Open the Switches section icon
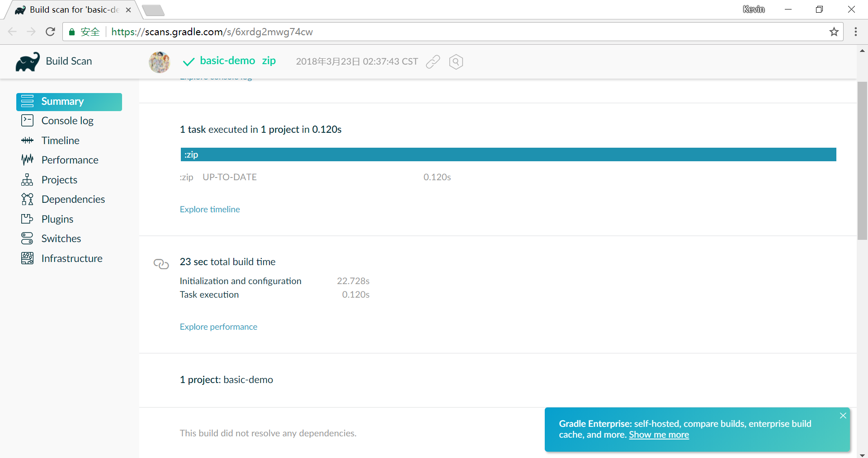Image resolution: width=868 pixels, height=458 pixels. point(27,238)
